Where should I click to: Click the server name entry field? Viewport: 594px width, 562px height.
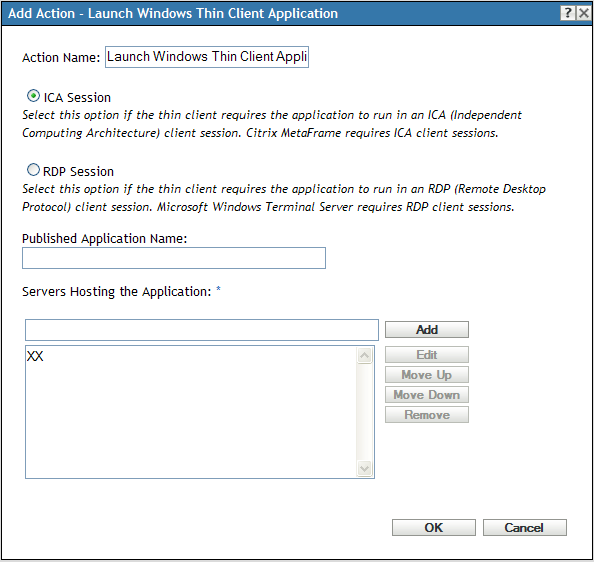click(x=202, y=330)
